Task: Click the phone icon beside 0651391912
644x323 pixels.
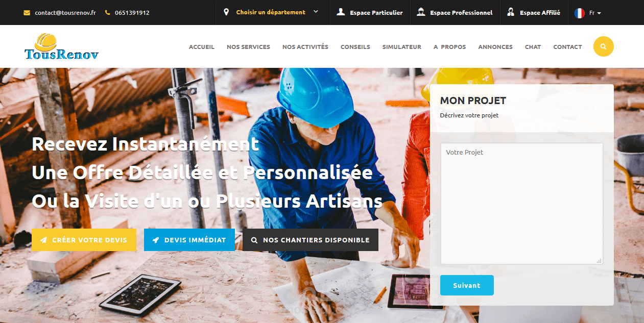Action: [107, 13]
